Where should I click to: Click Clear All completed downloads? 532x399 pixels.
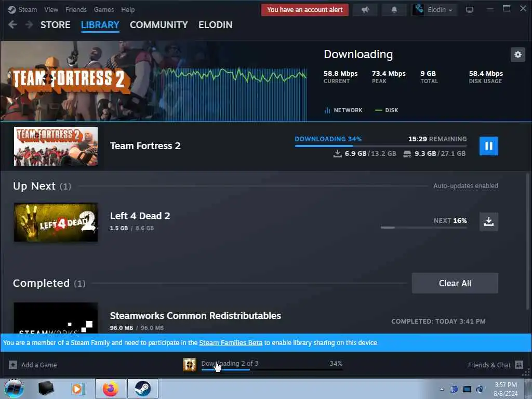[x=455, y=283]
